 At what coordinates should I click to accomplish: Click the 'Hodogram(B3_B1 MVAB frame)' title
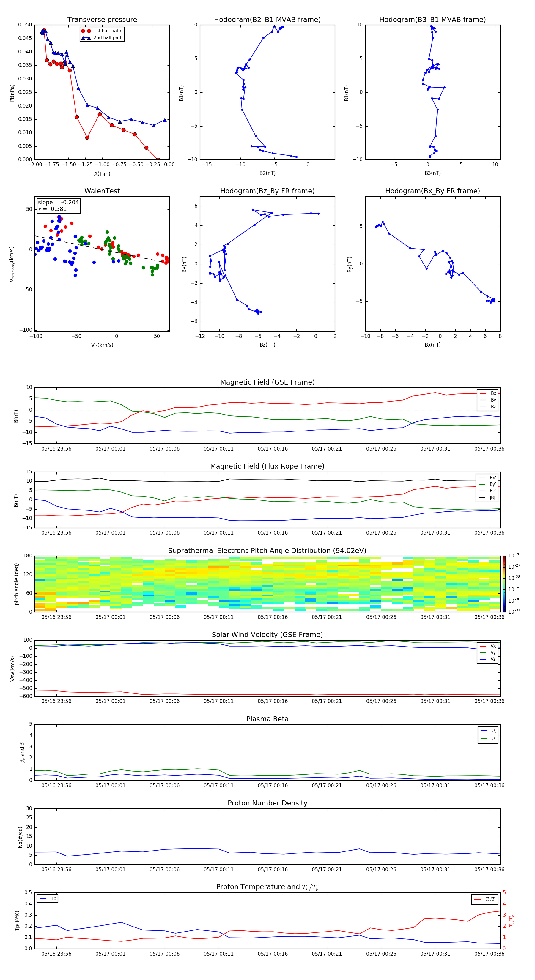(432, 20)
